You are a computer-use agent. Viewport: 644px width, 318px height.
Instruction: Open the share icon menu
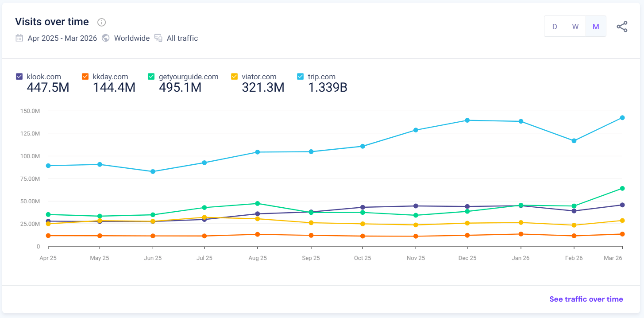point(622,27)
